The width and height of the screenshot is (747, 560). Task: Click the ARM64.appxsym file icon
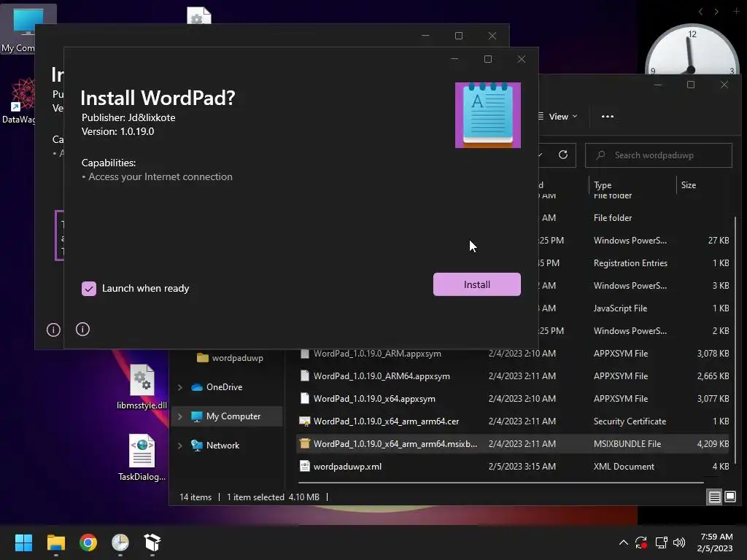(x=304, y=376)
